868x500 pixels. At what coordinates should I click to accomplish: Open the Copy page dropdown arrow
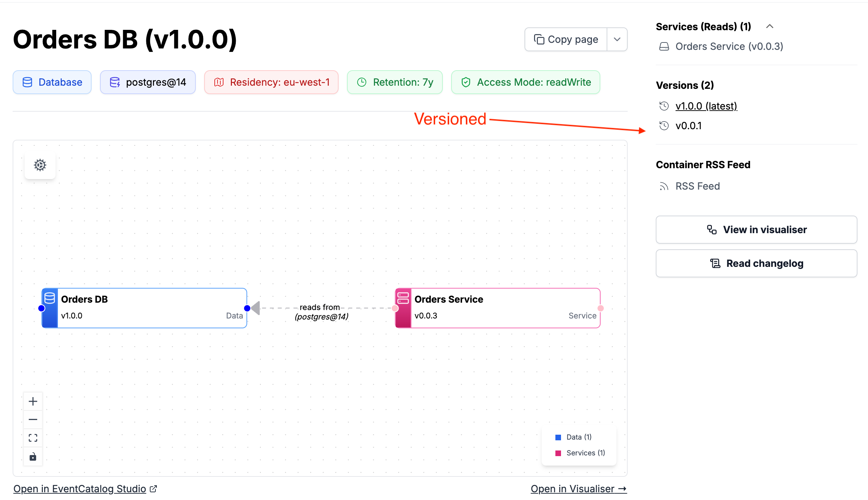617,39
